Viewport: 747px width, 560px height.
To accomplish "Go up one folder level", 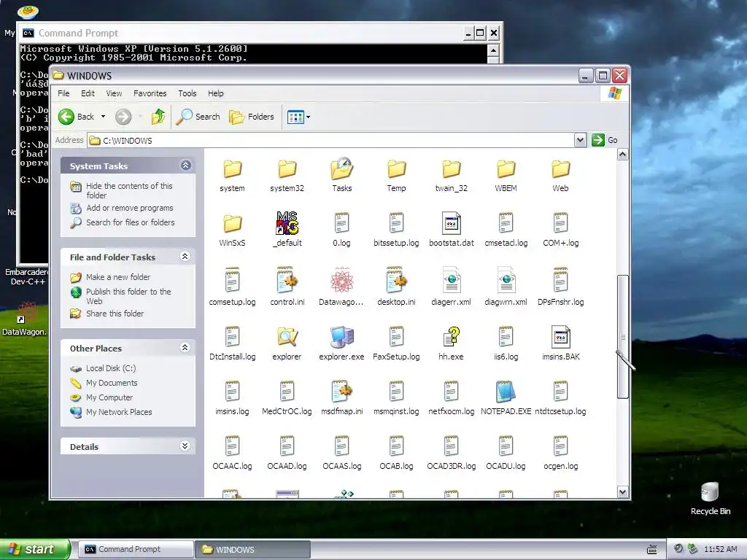I will point(158,117).
